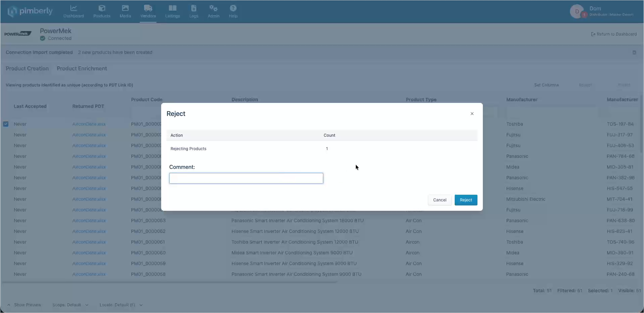Open the Dashboard nav icon
Viewport: 644px width, 313px height.
(73, 8)
